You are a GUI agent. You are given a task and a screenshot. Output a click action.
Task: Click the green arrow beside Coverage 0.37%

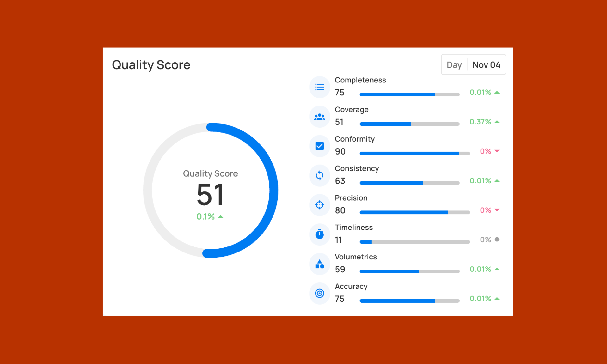pos(497,122)
